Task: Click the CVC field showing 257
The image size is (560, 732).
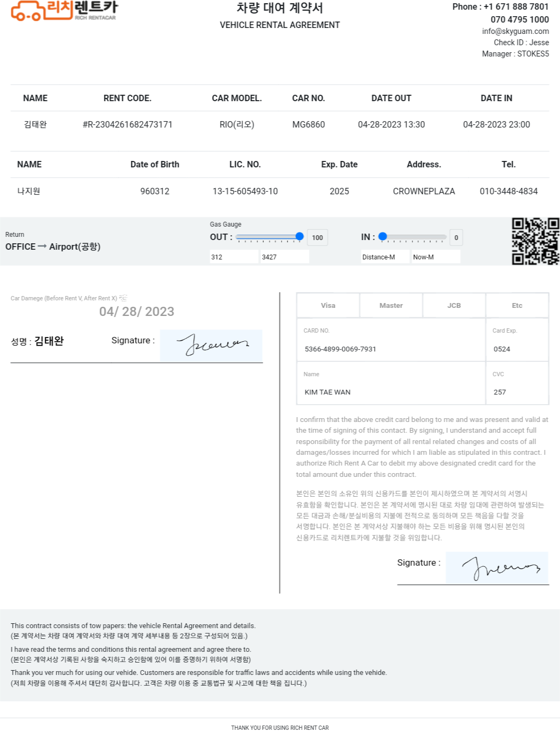Action: click(517, 392)
